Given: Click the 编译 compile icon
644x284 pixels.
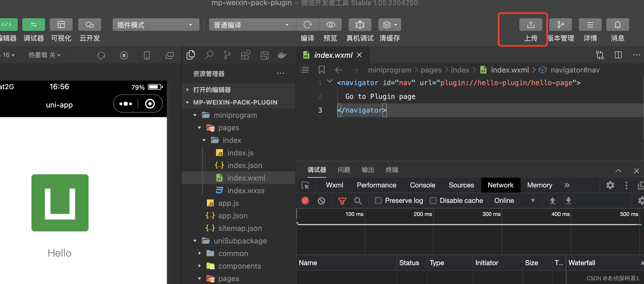Looking at the screenshot, I should pos(307,25).
